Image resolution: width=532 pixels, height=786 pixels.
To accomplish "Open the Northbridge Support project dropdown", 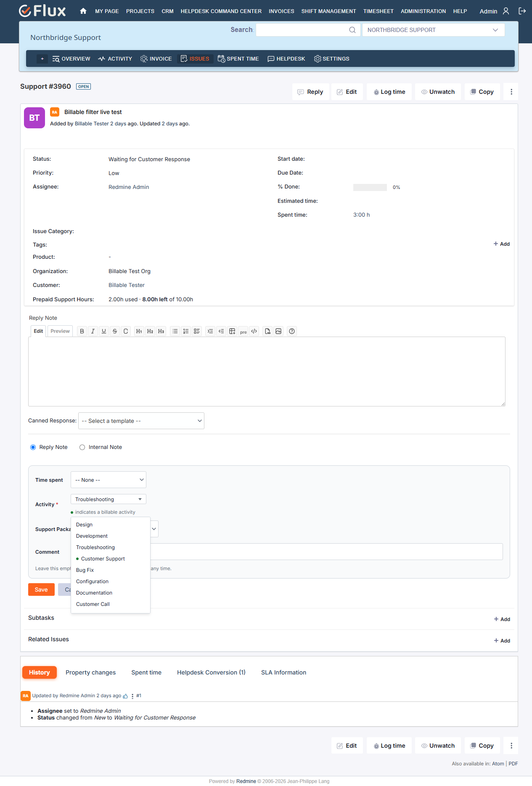I will point(433,30).
